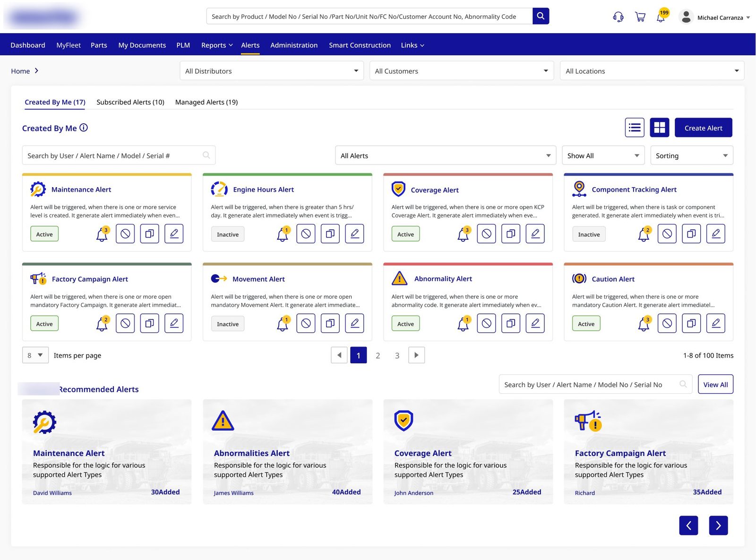Go to next recommended alerts slide

click(718, 526)
